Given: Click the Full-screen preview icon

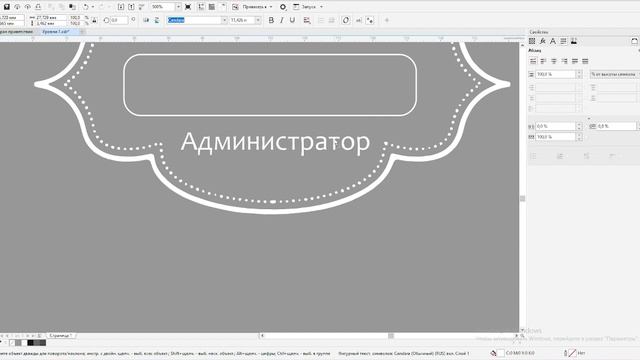Looking at the screenshot, I should point(188,7).
